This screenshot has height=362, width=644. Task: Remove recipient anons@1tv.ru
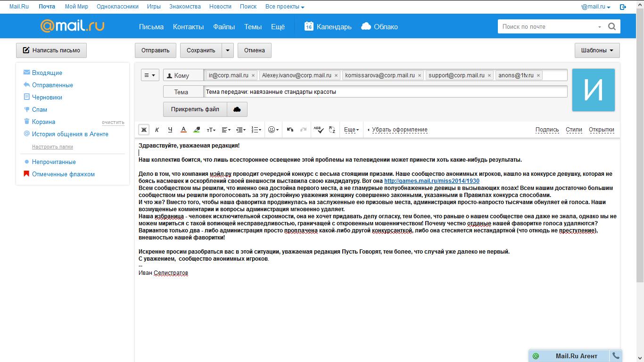pos(538,75)
